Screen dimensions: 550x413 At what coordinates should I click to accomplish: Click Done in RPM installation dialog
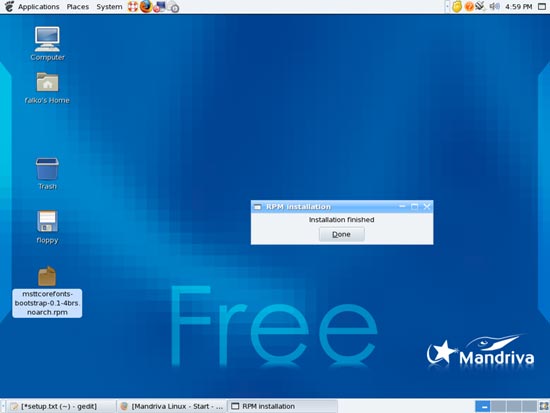click(x=341, y=234)
